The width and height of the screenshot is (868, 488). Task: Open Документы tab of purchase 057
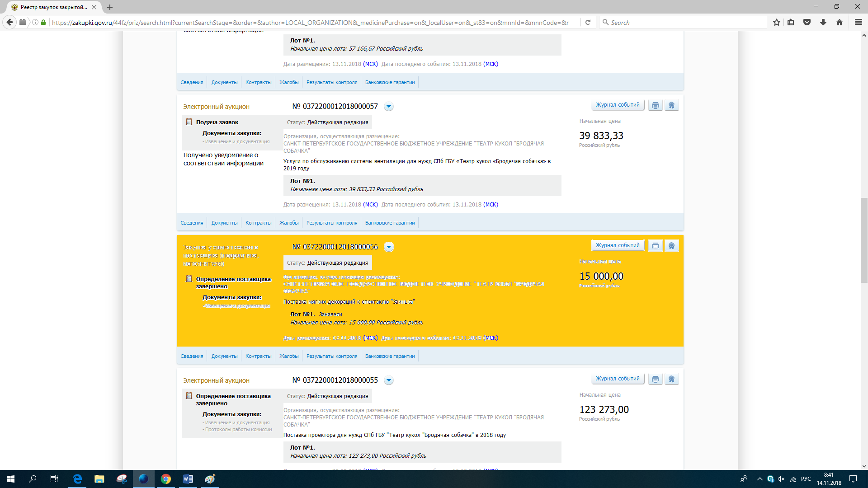pyautogui.click(x=224, y=223)
